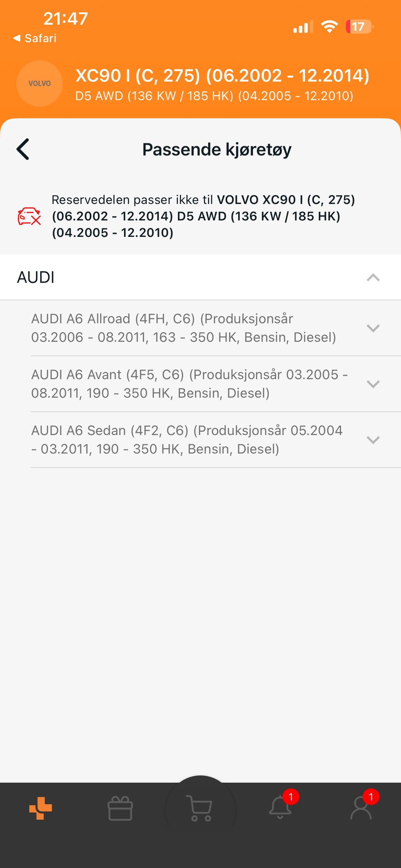The width and height of the screenshot is (401, 868).
Task: Select AUDI A6 Sedan (4F2, C6) row
Action: point(216,440)
